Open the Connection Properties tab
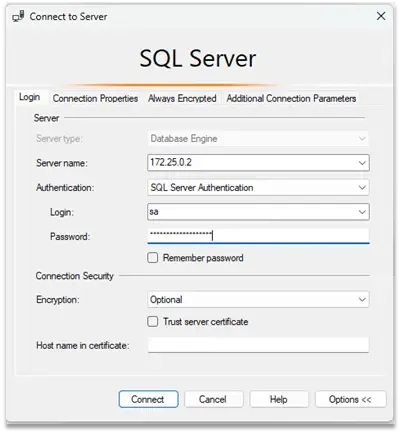This screenshot has height=434, width=400. coord(95,98)
